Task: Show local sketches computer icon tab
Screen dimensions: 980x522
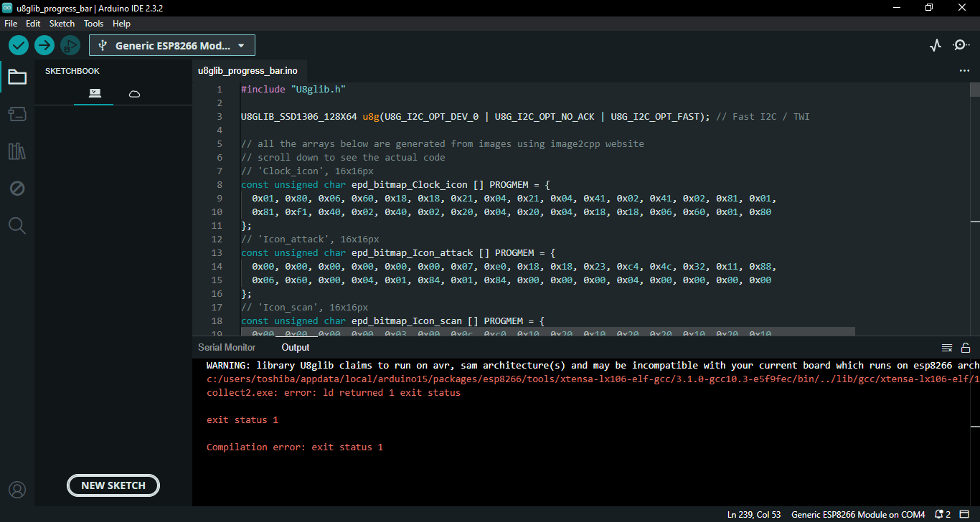Action: tap(94, 93)
